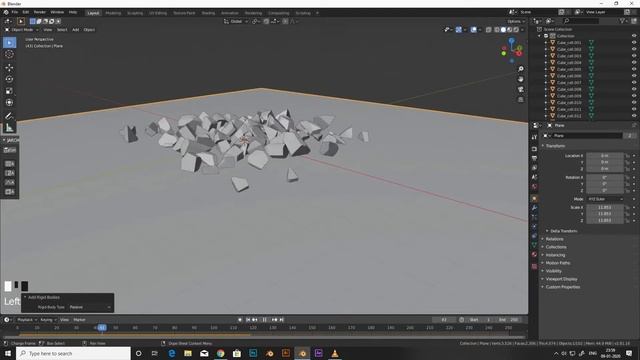Viewport: 640px width, 360px height.
Task: Expand the Relations panel
Action: (x=554, y=239)
